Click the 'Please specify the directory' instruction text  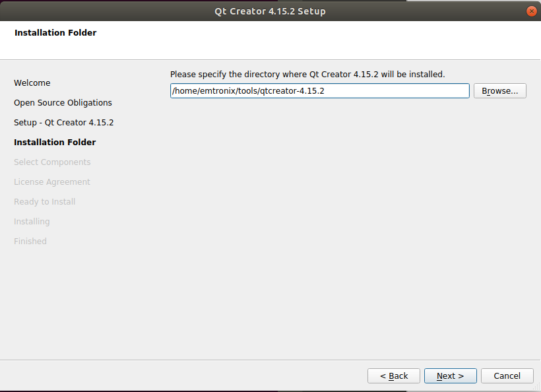point(307,74)
